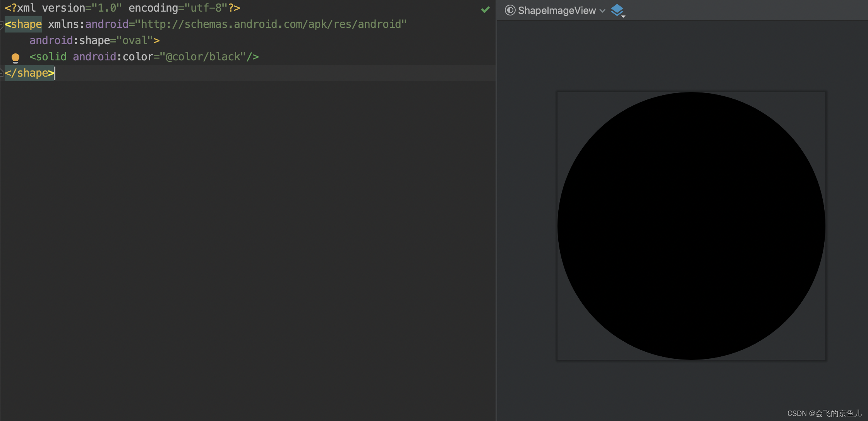Click the solid element tag name
868x421 pixels.
50,57
